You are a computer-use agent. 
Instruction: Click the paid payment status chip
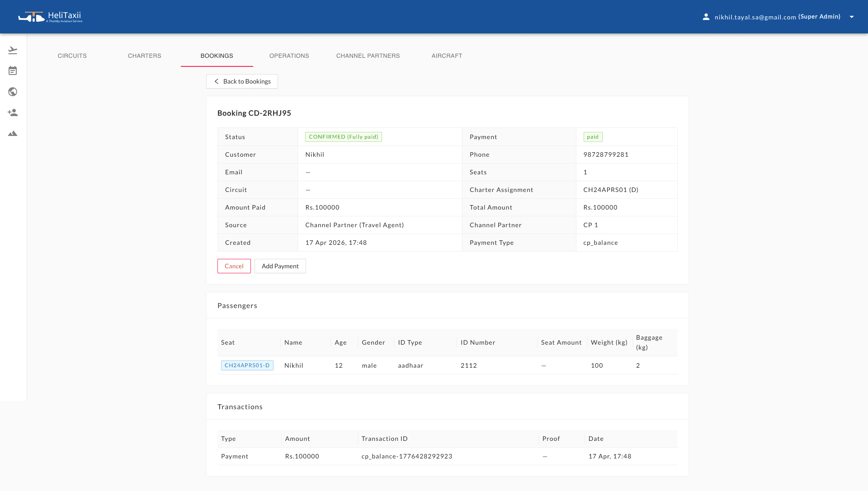593,136
